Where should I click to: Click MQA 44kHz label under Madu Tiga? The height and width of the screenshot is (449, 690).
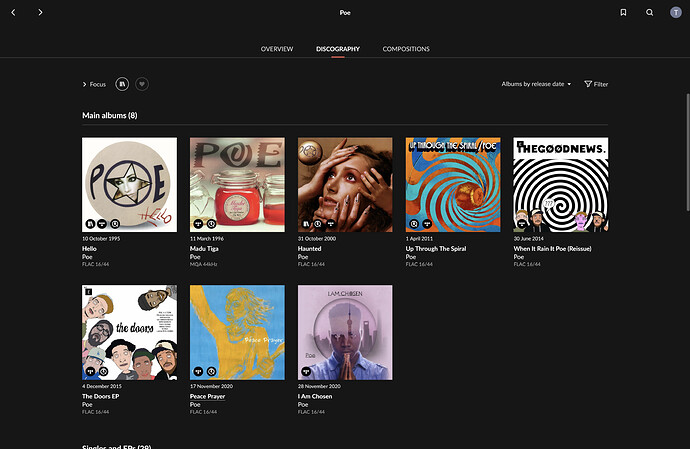[x=203, y=264]
